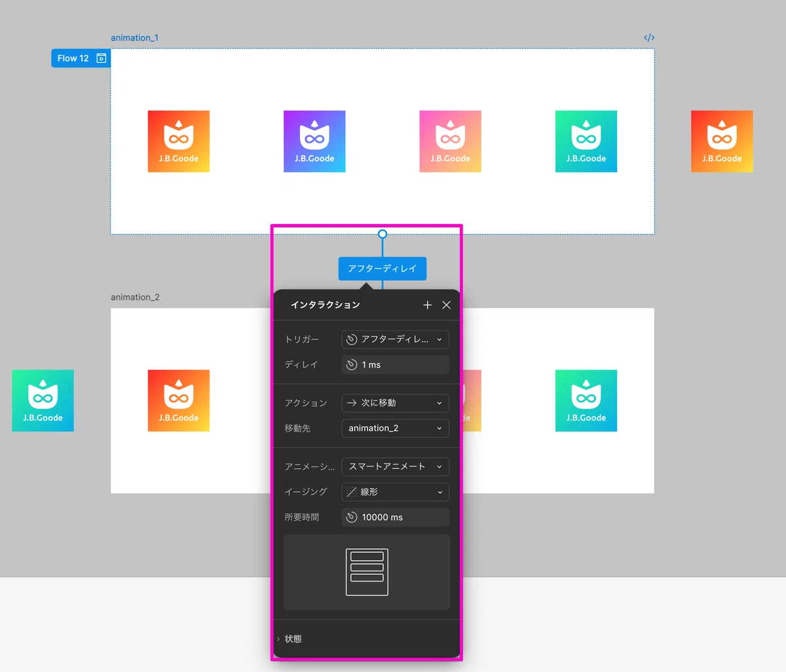Click the clock icon in 所要時間 field
Screen dimensions: 786x672
coord(352,517)
